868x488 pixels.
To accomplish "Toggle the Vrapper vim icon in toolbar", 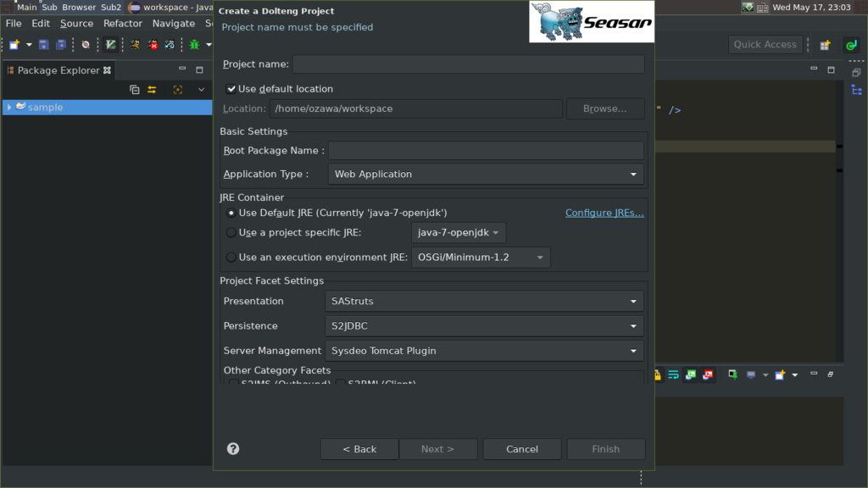I will click(111, 45).
